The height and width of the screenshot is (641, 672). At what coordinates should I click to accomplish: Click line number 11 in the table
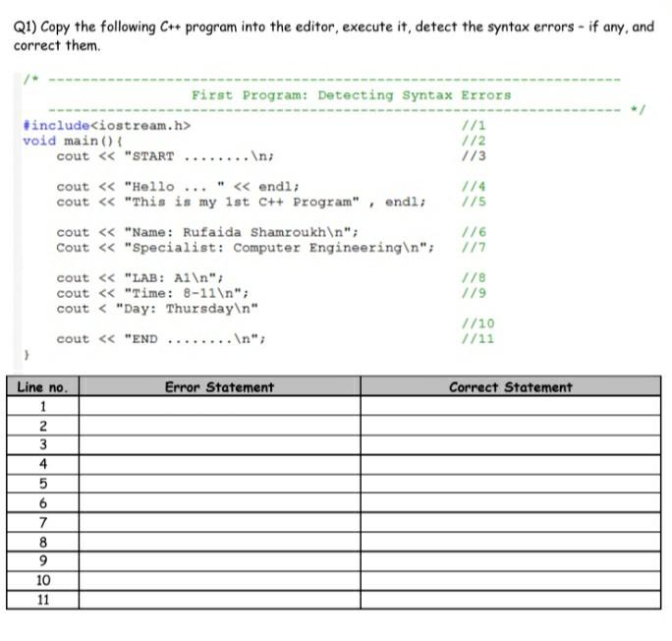tap(43, 600)
